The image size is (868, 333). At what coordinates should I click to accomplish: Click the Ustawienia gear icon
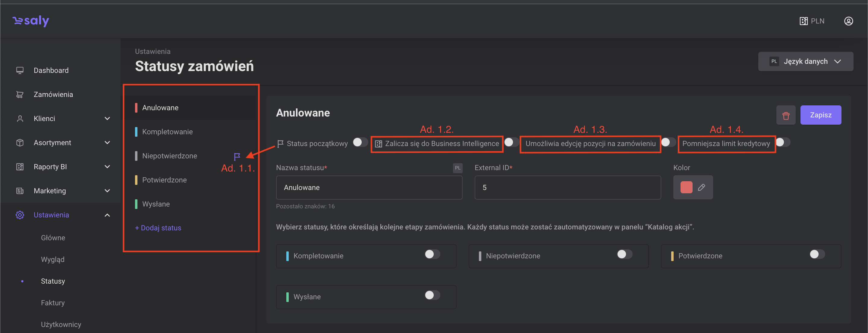point(20,215)
